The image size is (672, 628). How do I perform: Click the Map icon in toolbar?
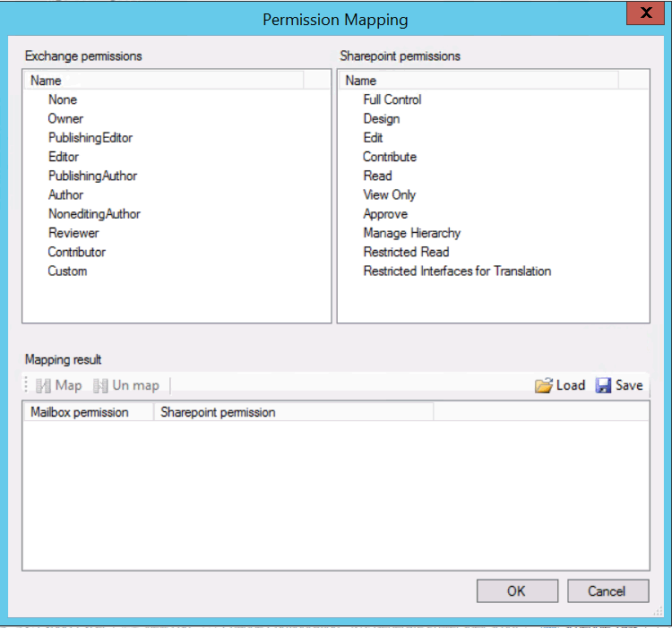click(x=43, y=385)
